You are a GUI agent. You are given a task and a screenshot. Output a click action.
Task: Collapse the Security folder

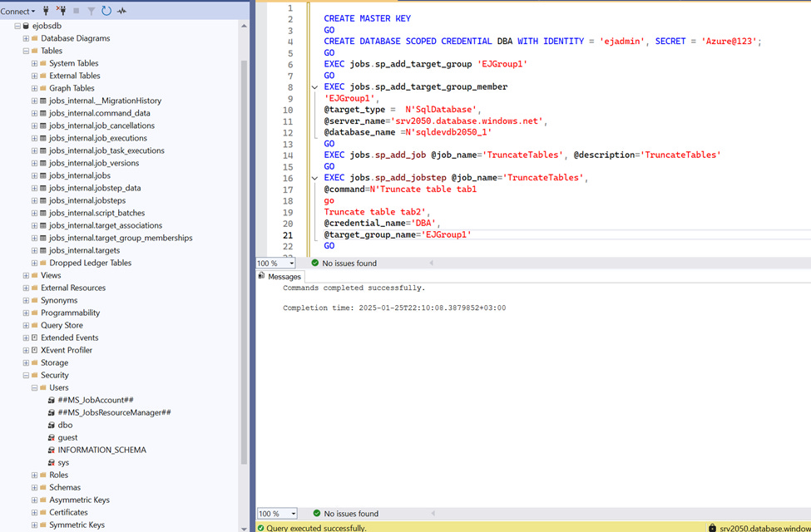coord(26,375)
